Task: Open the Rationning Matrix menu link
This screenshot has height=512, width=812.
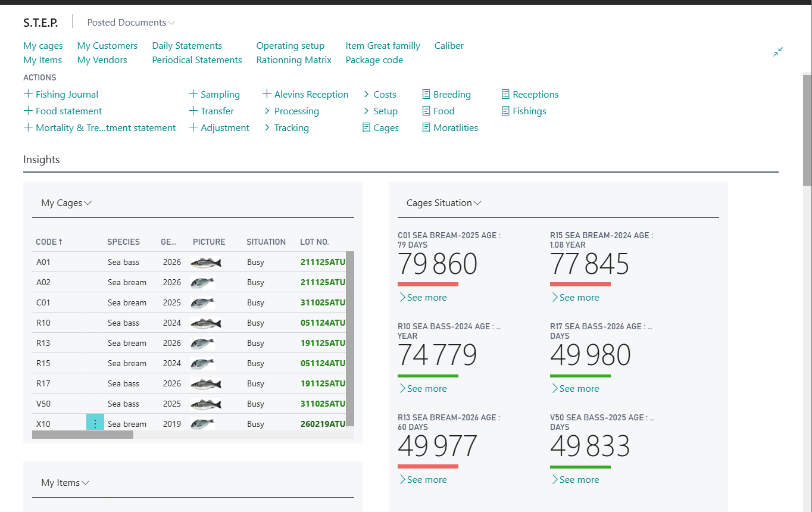Action: pos(293,60)
